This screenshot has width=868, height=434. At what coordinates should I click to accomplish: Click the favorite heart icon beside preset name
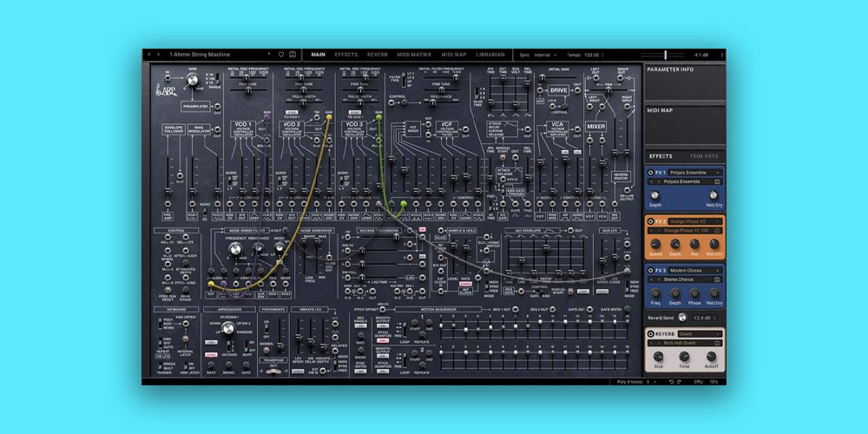(x=283, y=55)
